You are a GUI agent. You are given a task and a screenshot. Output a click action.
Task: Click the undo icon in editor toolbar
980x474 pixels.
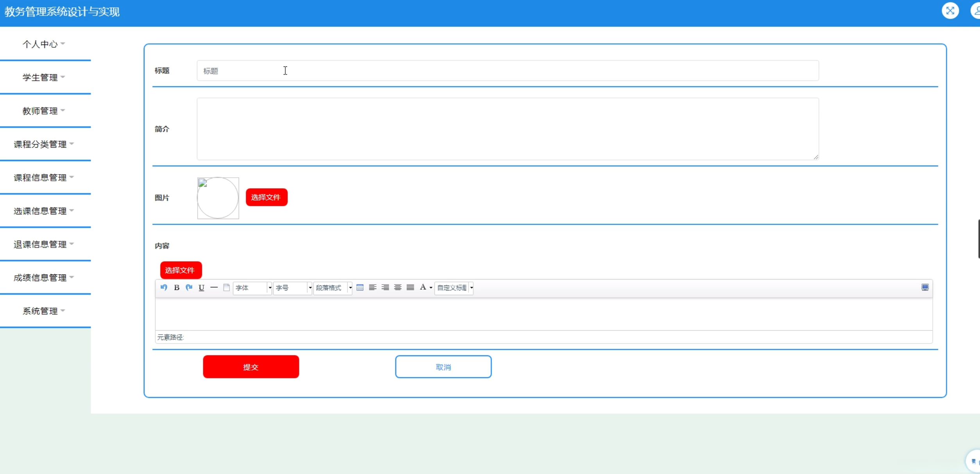[164, 287]
